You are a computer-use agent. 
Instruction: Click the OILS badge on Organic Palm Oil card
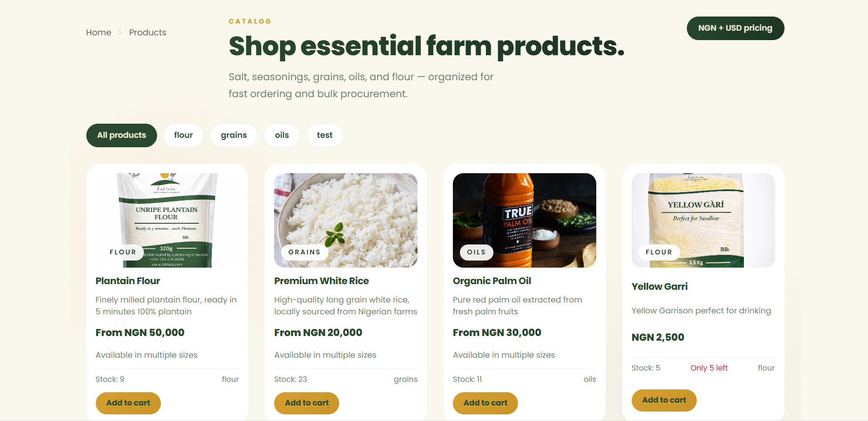[x=476, y=252]
